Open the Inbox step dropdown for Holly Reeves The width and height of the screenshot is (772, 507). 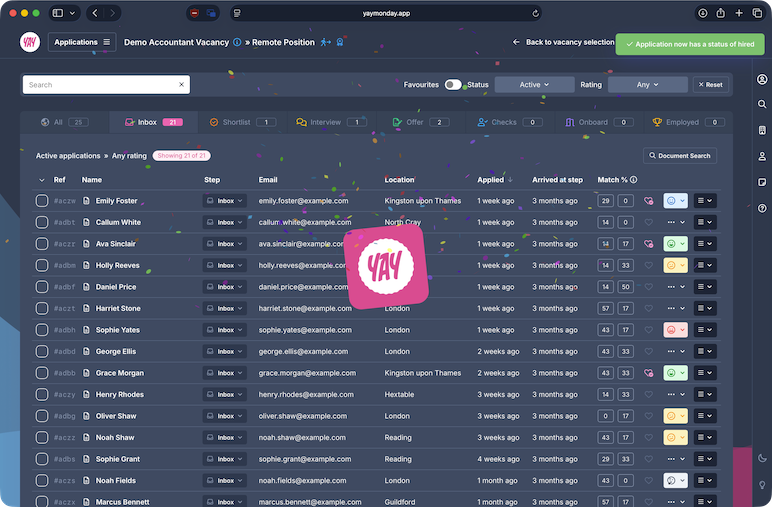coord(225,265)
